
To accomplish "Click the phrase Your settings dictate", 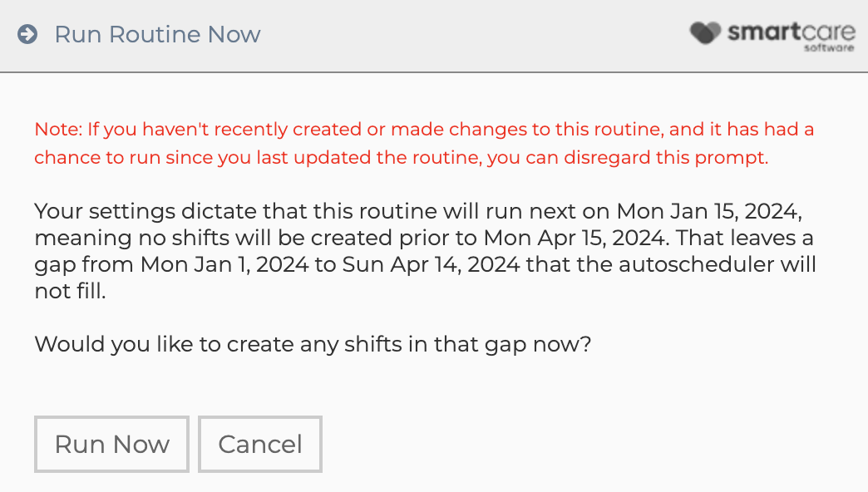I will 145,212.
